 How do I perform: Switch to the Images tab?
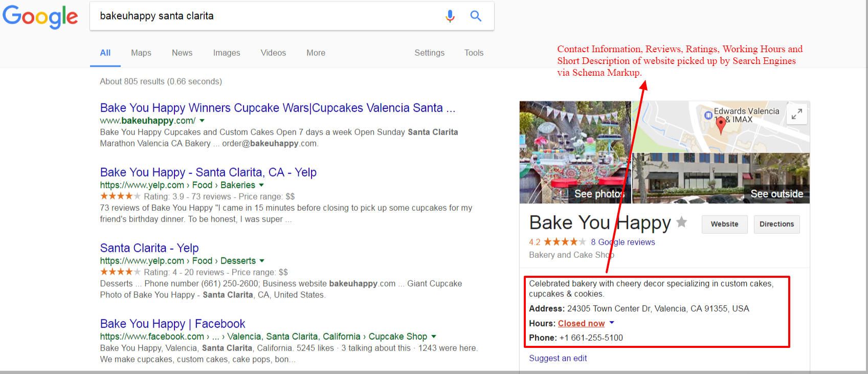(227, 53)
